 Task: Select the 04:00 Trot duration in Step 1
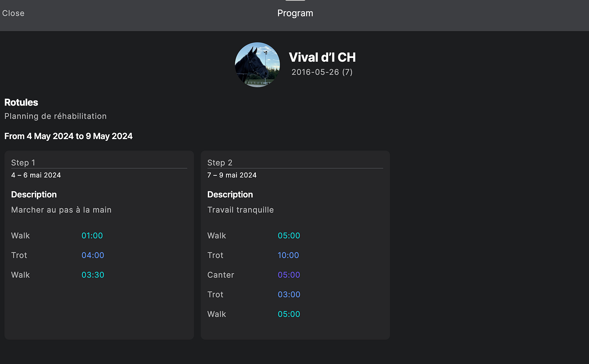pos(93,255)
